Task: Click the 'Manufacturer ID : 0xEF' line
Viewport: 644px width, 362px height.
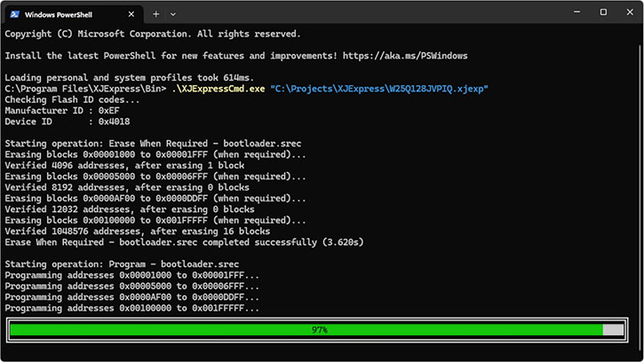Action: [x=62, y=111]
